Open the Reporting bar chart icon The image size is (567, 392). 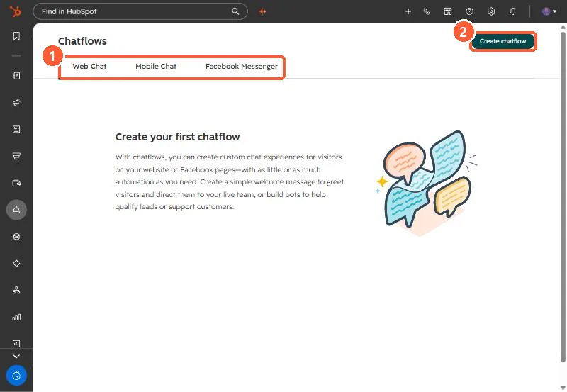pyautogui.click(x=16, y=317)
